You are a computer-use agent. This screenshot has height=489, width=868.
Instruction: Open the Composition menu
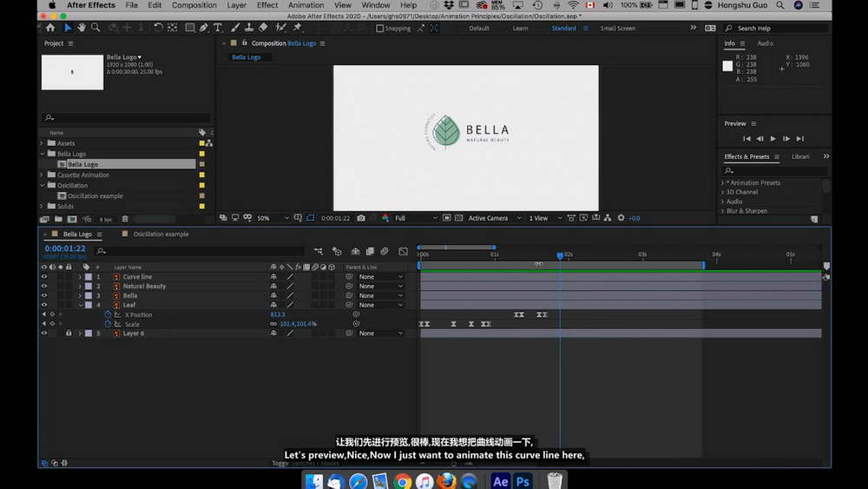(194, 5)
